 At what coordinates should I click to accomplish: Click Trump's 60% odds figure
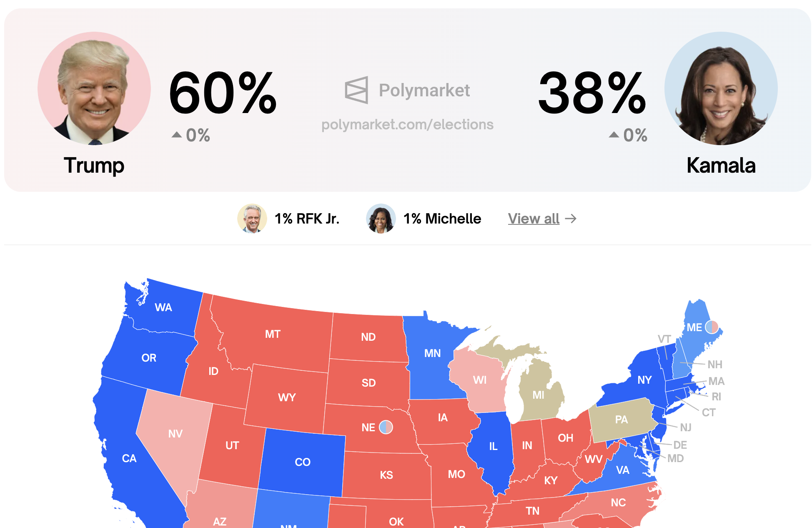click(x=223, y=93)
